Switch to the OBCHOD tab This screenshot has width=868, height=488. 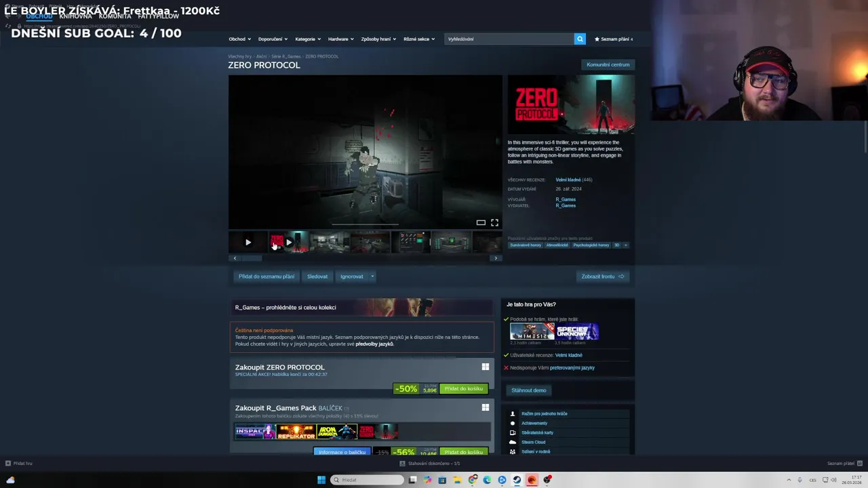pos(39,16)
